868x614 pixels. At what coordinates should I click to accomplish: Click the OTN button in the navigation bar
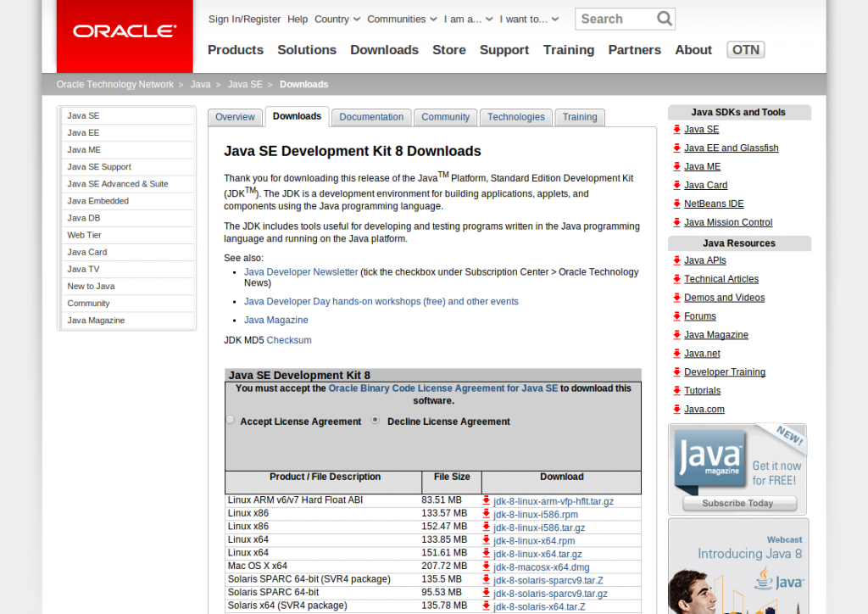click(745, 49)
